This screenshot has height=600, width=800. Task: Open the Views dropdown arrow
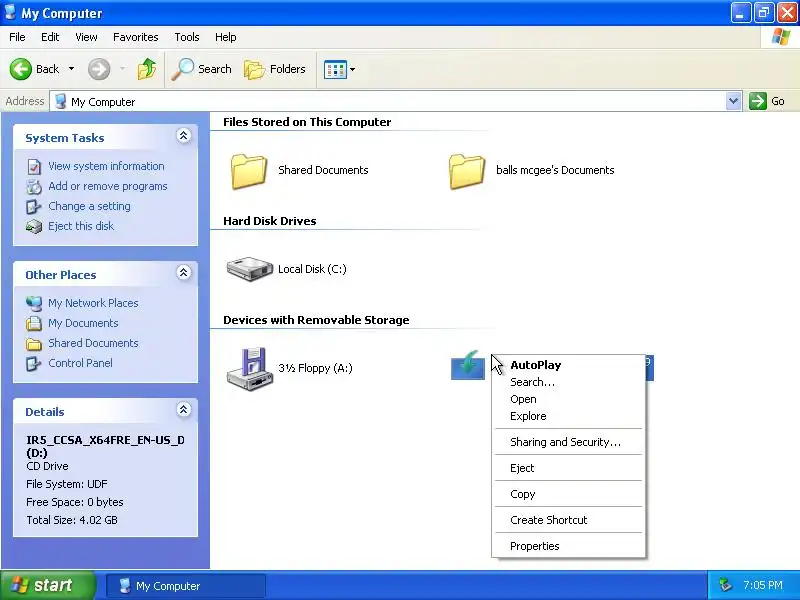pyautogui.click(x=352, y=69)
